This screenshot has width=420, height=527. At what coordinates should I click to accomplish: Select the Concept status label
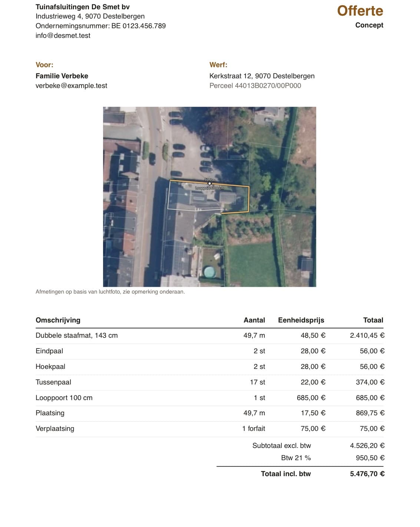[369, 25]
